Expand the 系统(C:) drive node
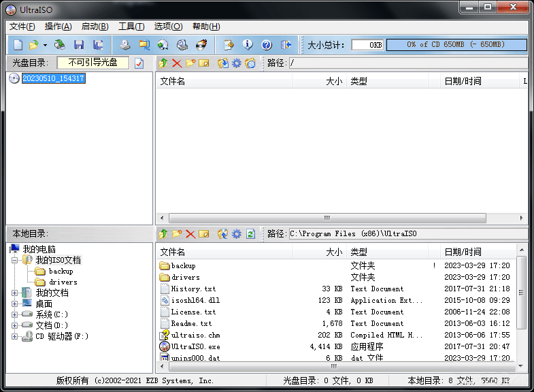534x392 pixels. tap(14, 314)
